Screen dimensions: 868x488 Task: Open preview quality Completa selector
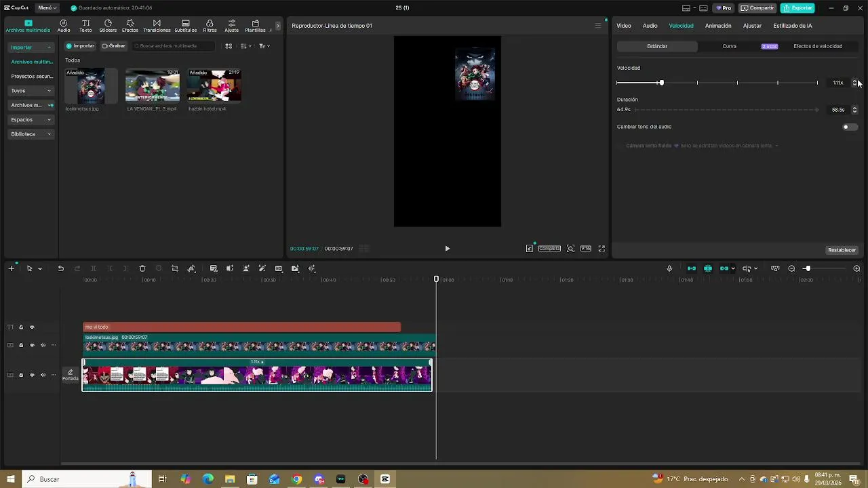[x=549, y=249]
